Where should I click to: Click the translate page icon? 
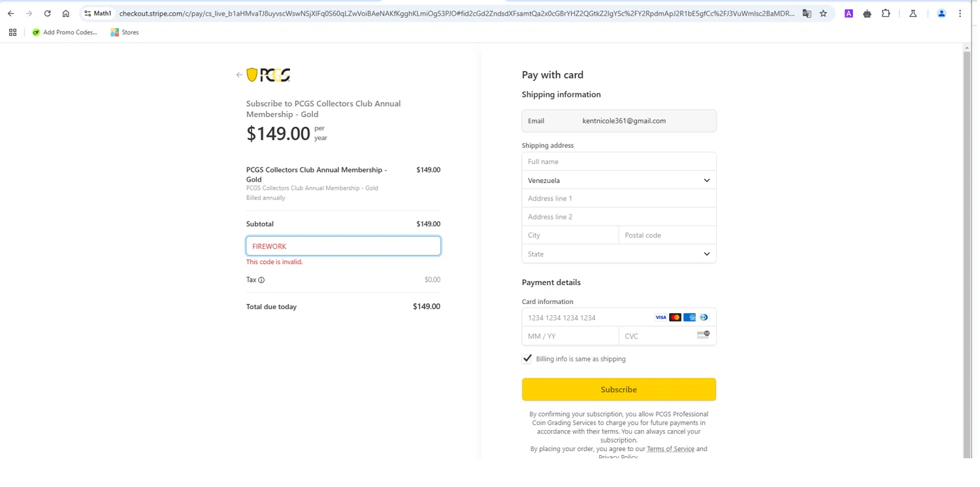click(807, 13)
